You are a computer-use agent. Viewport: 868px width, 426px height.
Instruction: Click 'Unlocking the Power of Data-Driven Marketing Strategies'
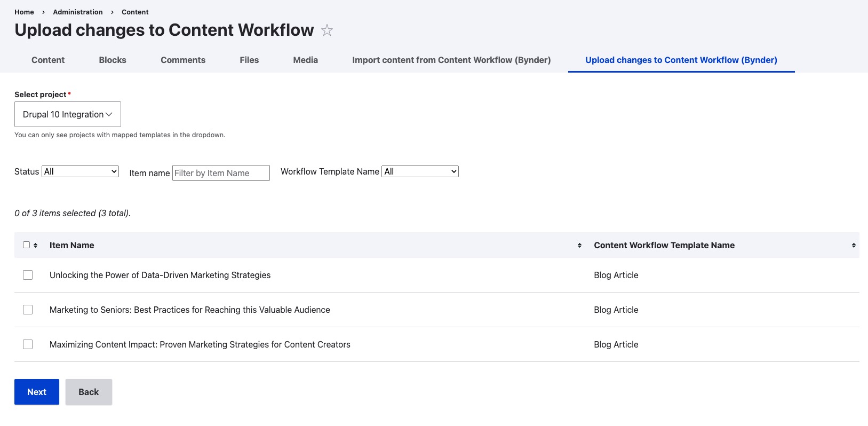pyautogui.click(x=160, y=275)
